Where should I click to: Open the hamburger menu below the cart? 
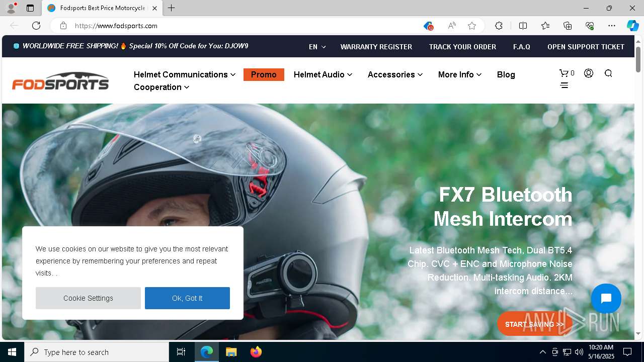coord(564,85)
